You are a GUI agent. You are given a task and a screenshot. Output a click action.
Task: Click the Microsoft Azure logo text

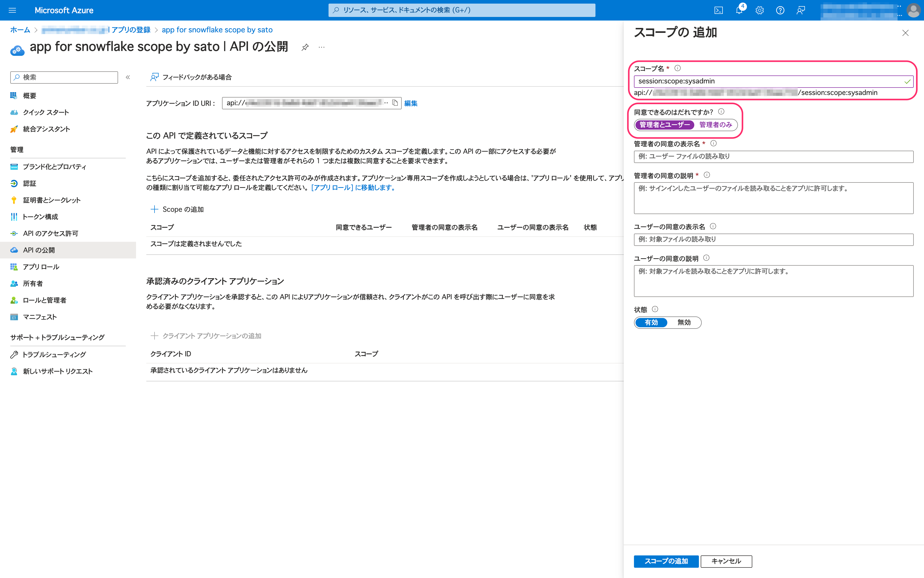point(64,10)
